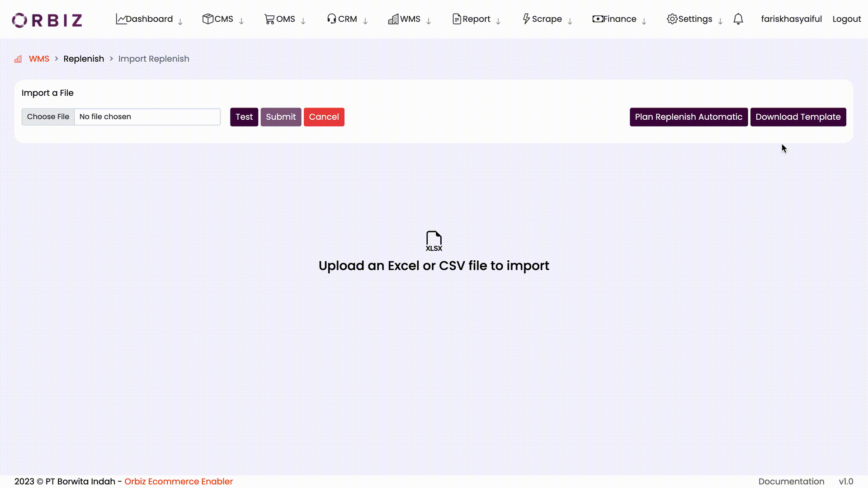The height and width of the screenshot is (488, 868).
Task: Click the Cancel button
Action: click(324, 116)
